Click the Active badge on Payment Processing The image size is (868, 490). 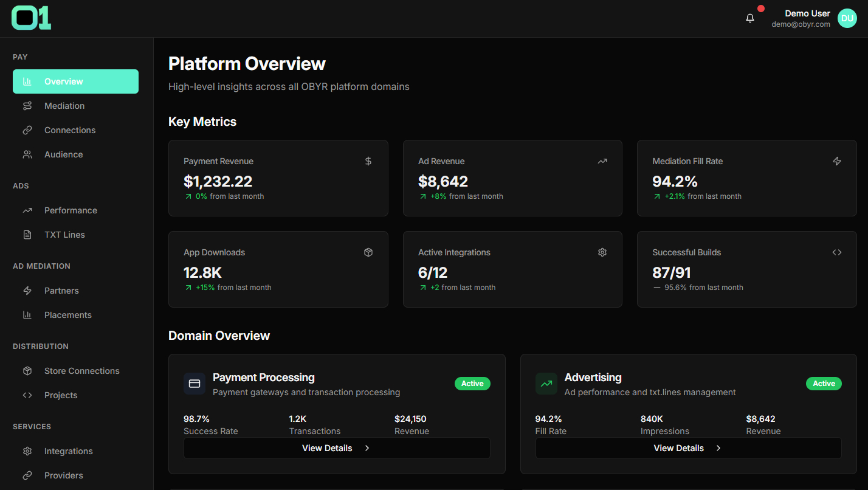[x=472, y=384]
